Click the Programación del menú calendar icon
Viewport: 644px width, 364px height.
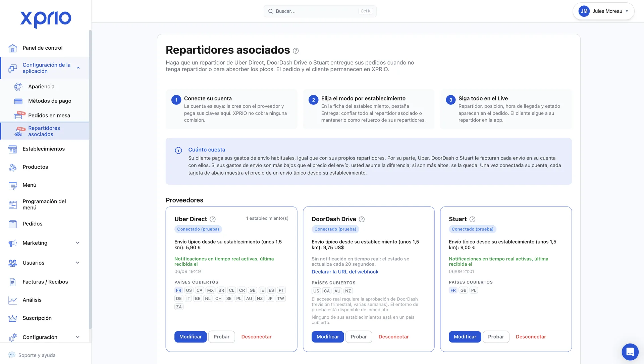(13, 204)
